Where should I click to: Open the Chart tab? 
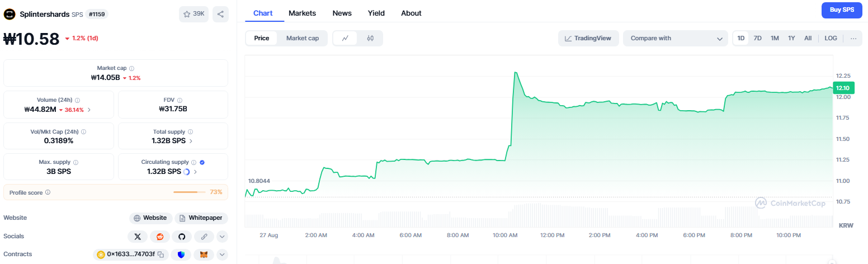pyautogui.click(x=263, y=13)
